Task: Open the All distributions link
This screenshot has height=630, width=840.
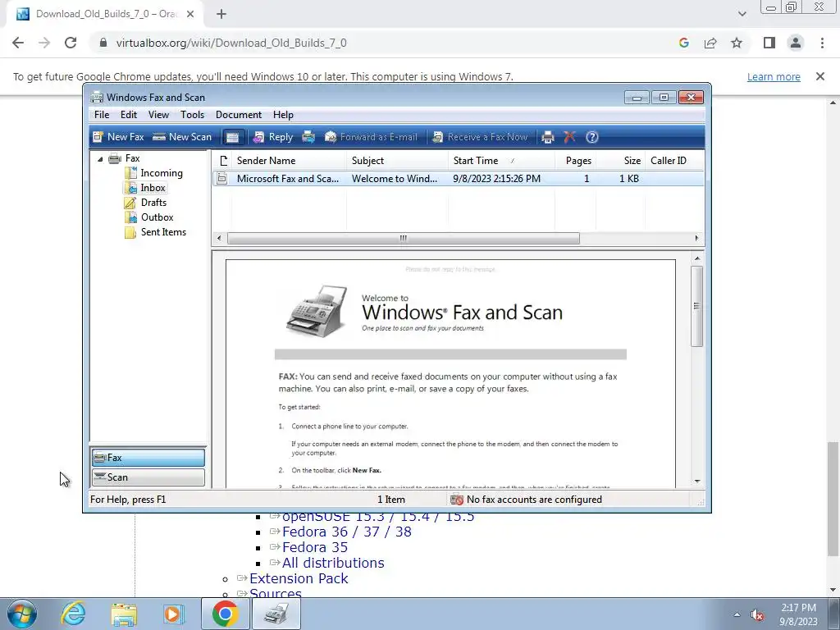Action: (333, 563)
